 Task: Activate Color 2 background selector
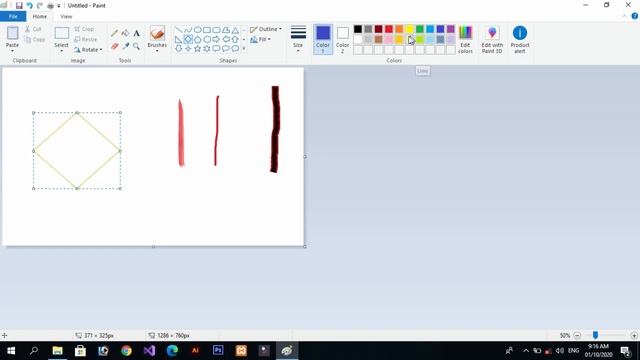tap(342, 39)
